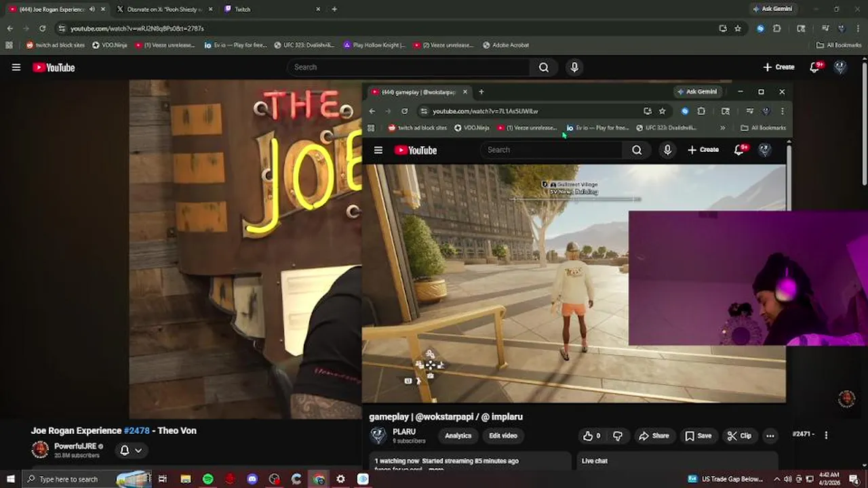Open guide menu in front gameplay window
The image size is (868, 488).
click(x=378, y=150)
